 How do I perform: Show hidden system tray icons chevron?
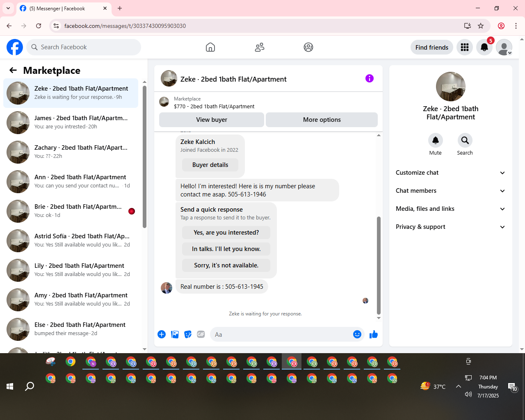coord(459,386)
